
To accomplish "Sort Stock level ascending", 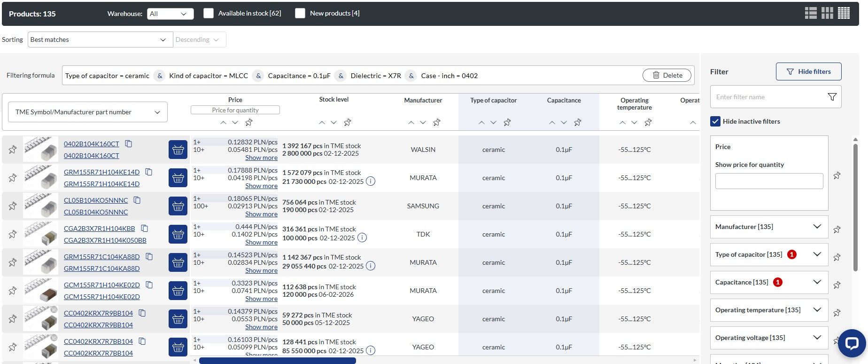I will [322, 122].
